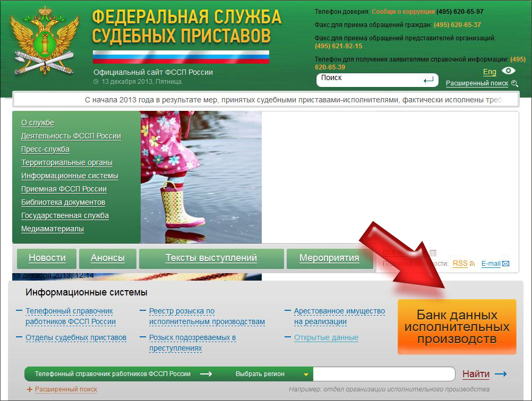Open the Открытые данные link
This screenshot has width=532, height=401.
(x=326, y=337)
